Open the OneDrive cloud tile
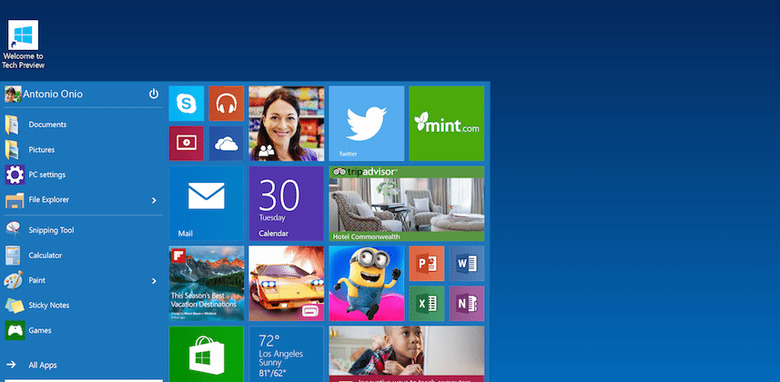Viewport: 780px width, 382px height. pos(226,143)
